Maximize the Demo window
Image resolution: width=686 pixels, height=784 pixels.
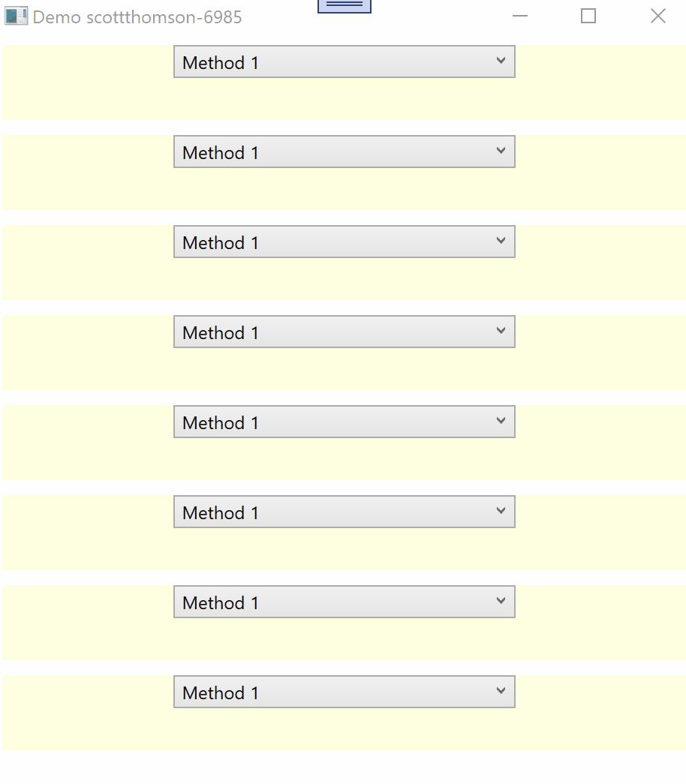(x=588, y=17)
